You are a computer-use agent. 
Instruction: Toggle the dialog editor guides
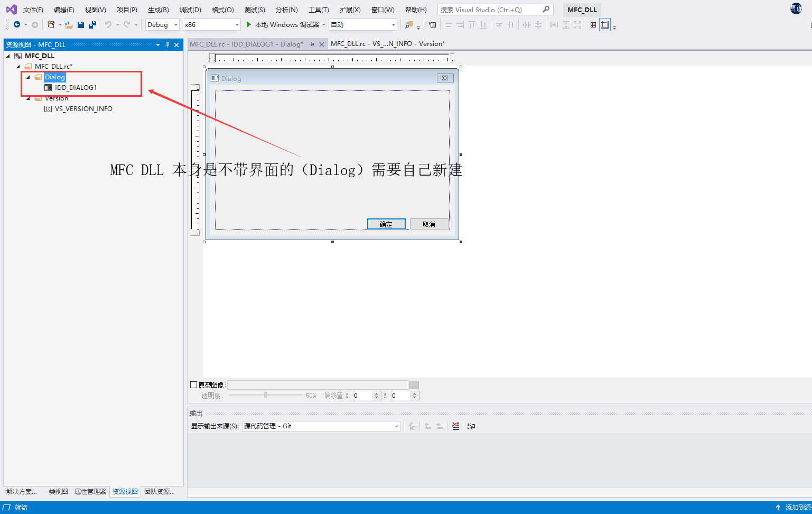605,24
